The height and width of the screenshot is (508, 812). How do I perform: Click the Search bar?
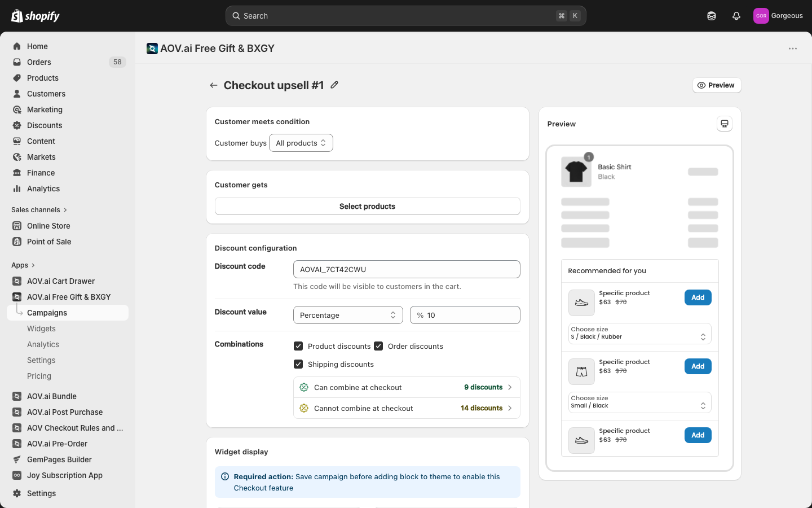tap(405, 16)
